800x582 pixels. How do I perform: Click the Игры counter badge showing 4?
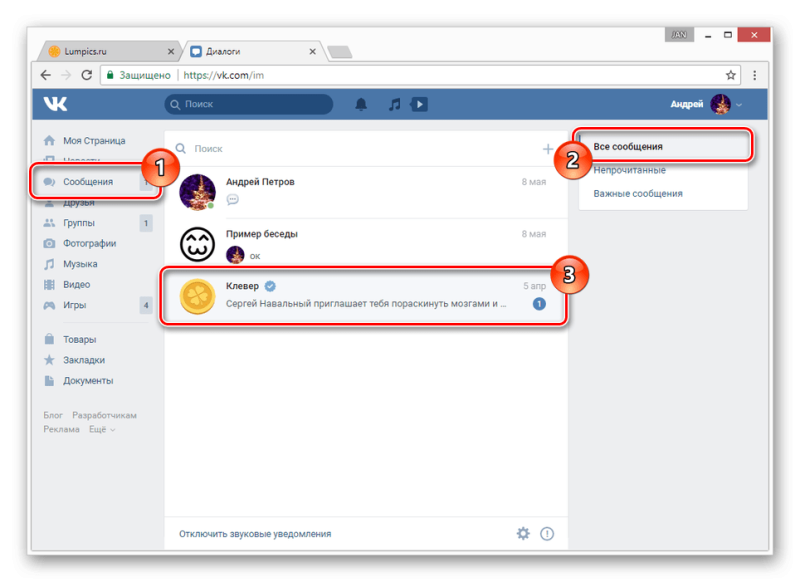tap(146, 305)
